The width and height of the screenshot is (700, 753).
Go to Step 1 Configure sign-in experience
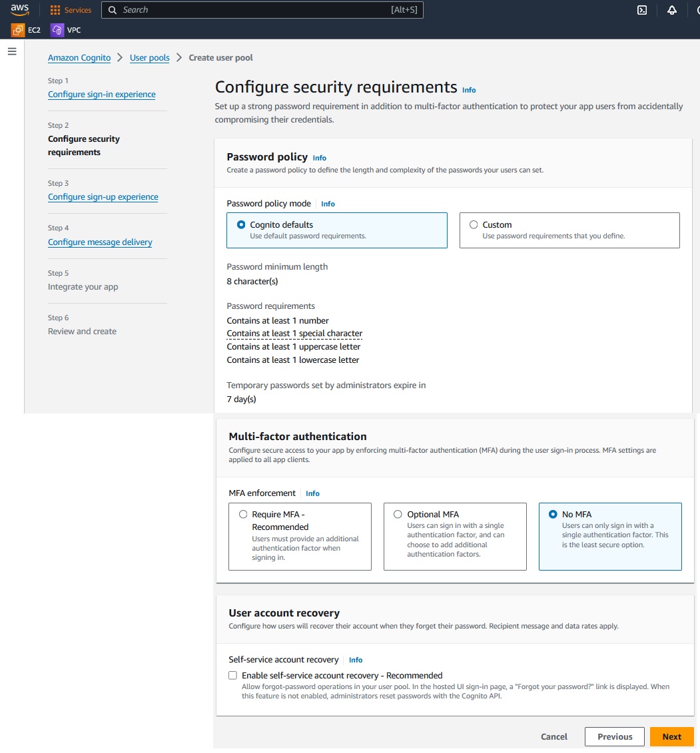(101, 95)
